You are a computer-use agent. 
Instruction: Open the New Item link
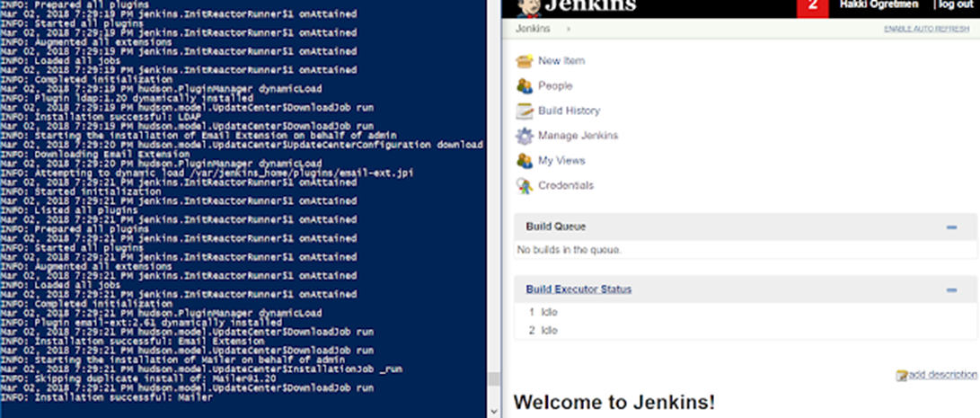pos(561,61)
